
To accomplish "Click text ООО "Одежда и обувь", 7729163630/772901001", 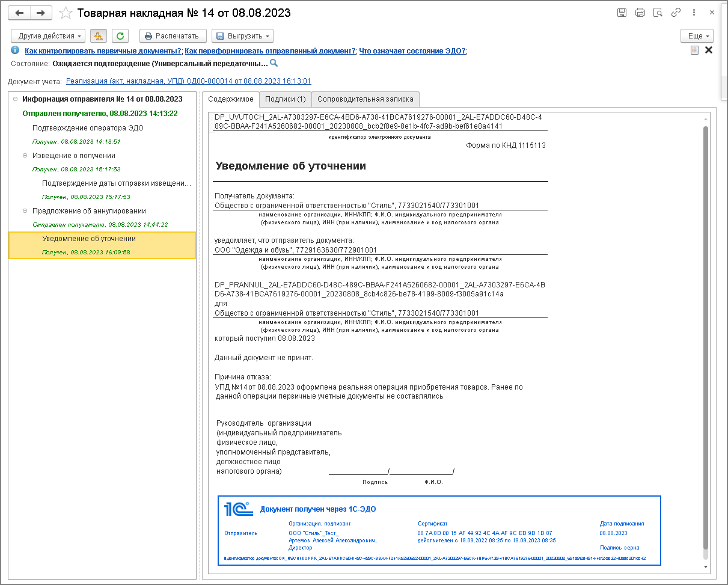I will tap(296, 250).
